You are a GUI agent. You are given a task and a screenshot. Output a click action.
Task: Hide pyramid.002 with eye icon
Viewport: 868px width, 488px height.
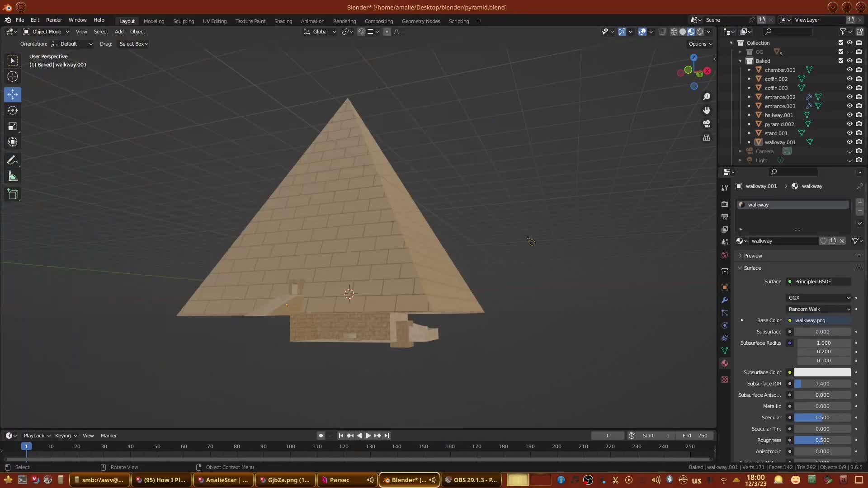pyautogui.click(x=849, y=124)
